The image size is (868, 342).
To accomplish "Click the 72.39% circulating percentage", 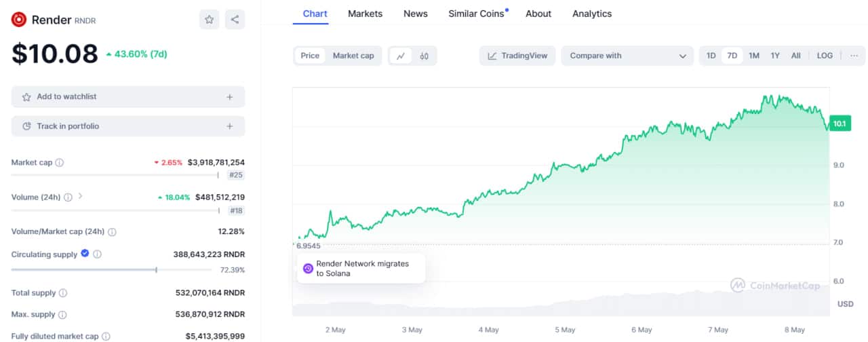I will click(233, 270).
